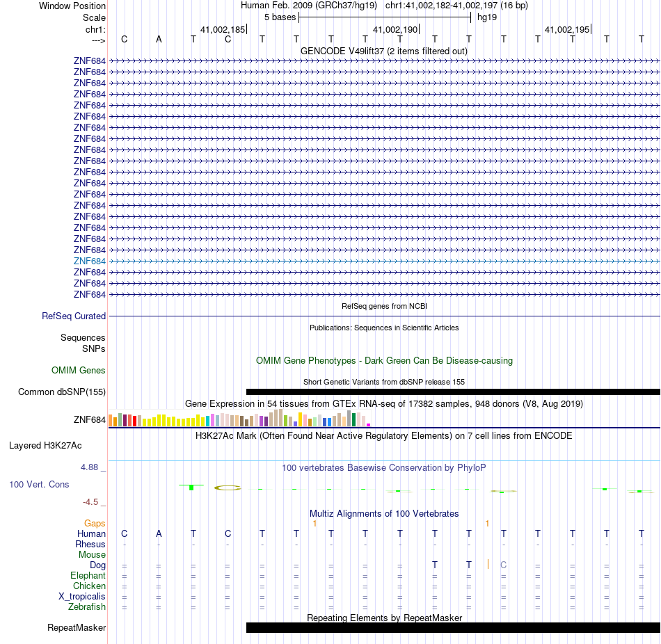Click '100 vertebrates Basewise Conservation by PhyloP' title

[384, 468]
